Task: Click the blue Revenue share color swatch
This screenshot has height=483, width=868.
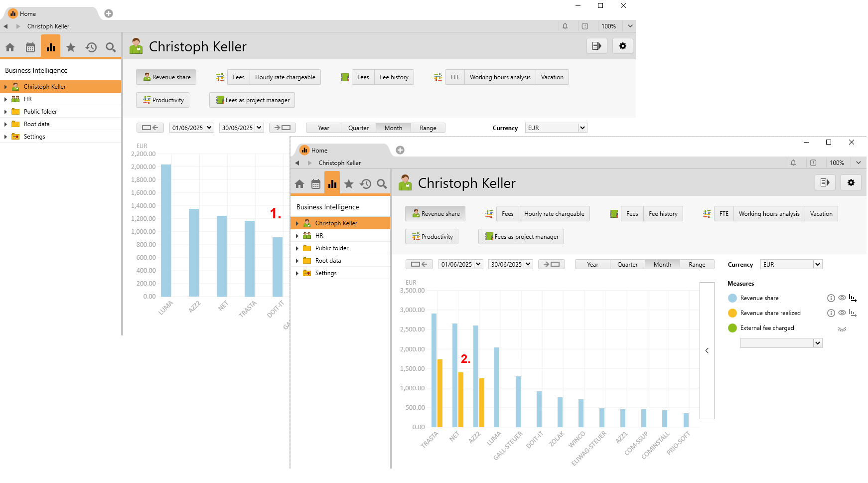Action: point(732,298)
